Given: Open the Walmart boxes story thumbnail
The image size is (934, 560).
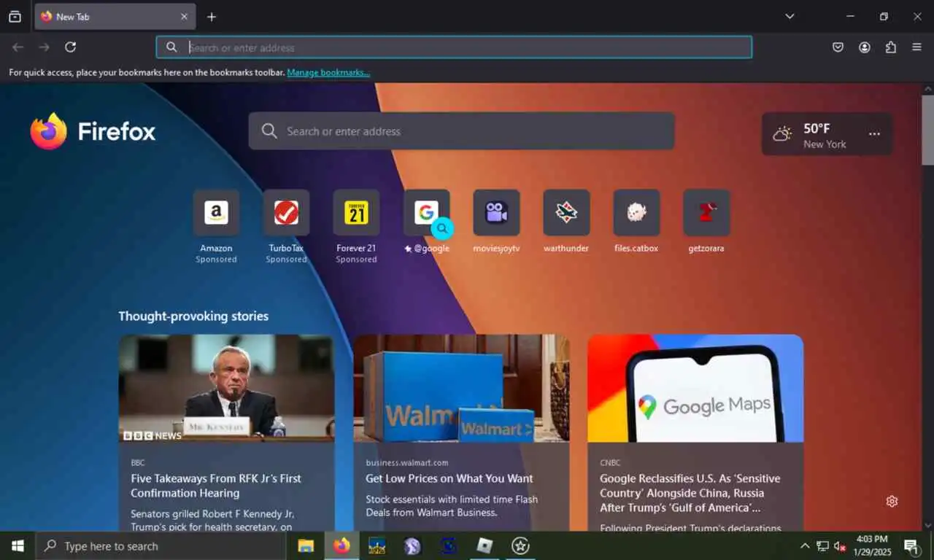Looking at the screenshot, I should (461, 388).
